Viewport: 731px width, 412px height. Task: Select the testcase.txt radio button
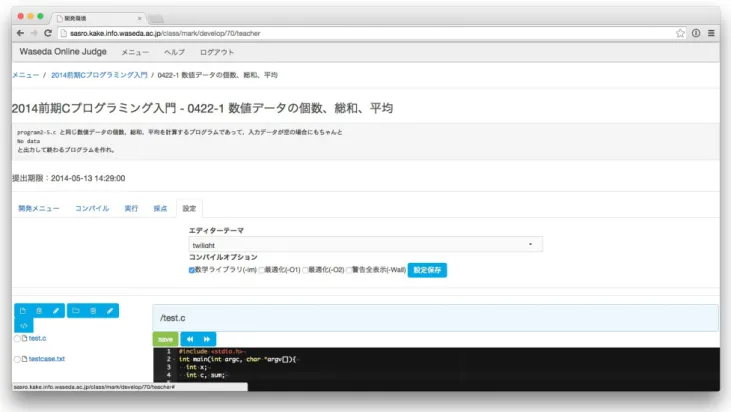click(x=17, y=359)
